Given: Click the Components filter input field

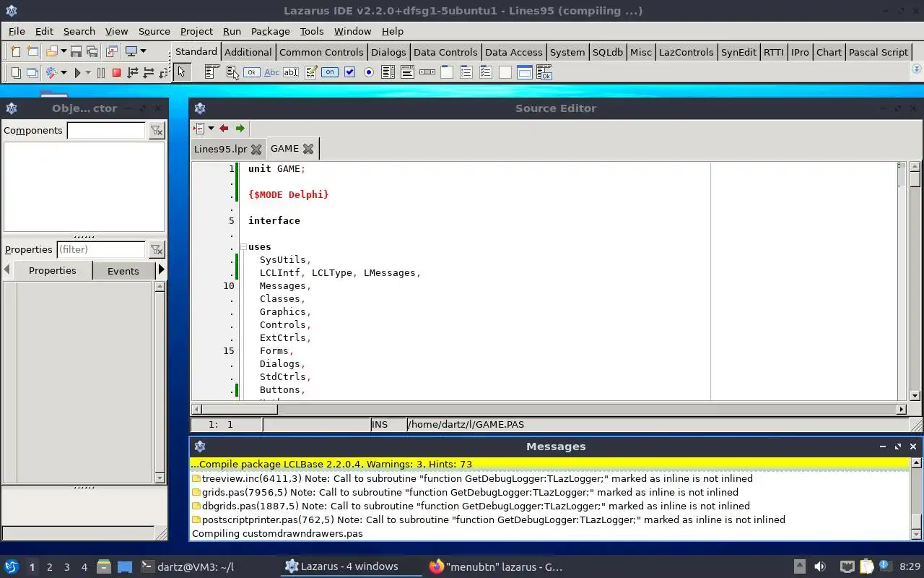Looking at the screenshot, I should pyautogui.click(x=106, y=130).
